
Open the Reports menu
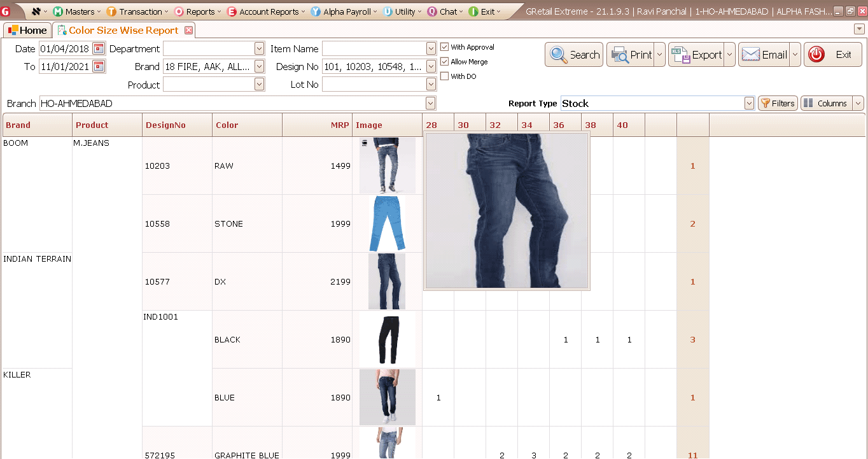pyautogui.click(x=197, y=11)
